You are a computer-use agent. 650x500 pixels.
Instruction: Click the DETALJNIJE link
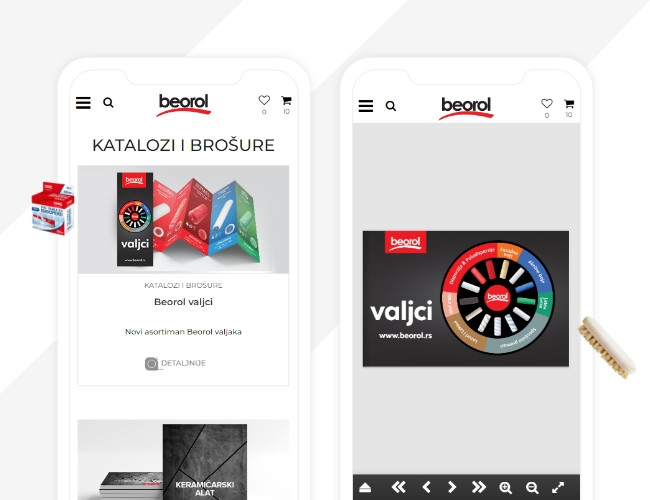click(175, 363)
